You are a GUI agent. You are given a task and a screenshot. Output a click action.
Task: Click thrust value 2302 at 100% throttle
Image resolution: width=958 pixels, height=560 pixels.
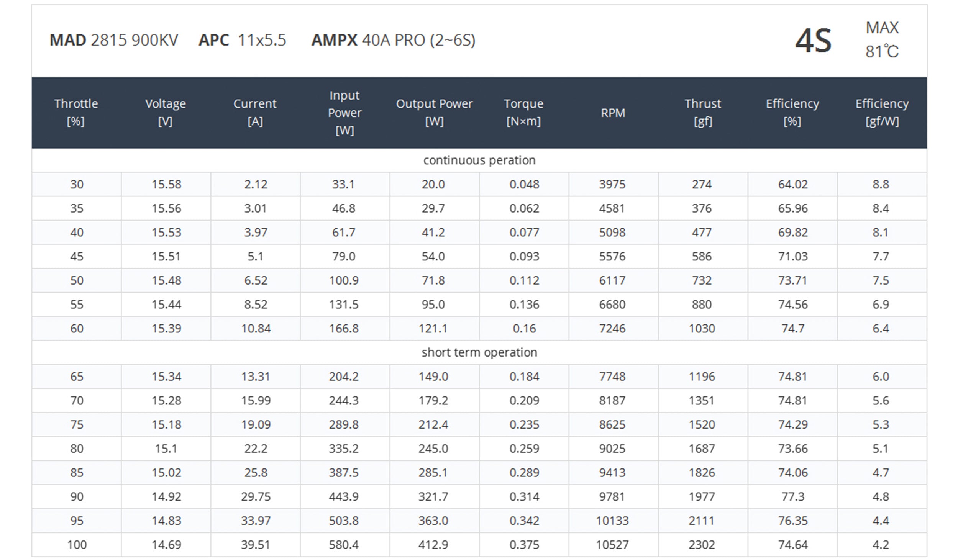(702, 545)
